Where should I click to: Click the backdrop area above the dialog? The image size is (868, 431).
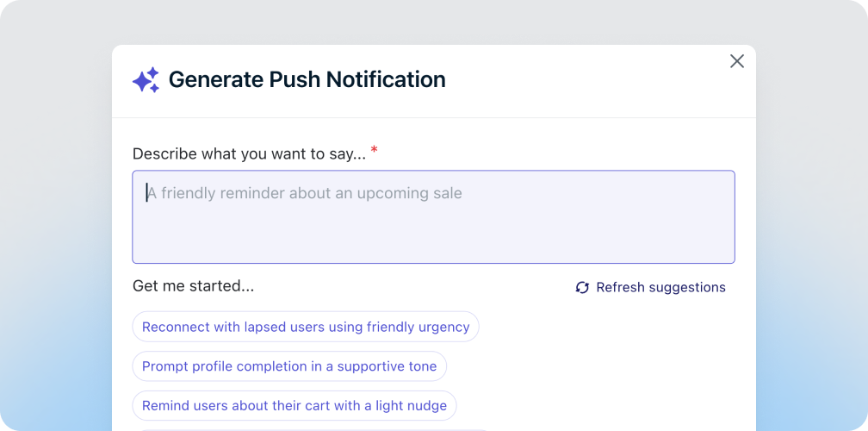[x=431, y=22]
